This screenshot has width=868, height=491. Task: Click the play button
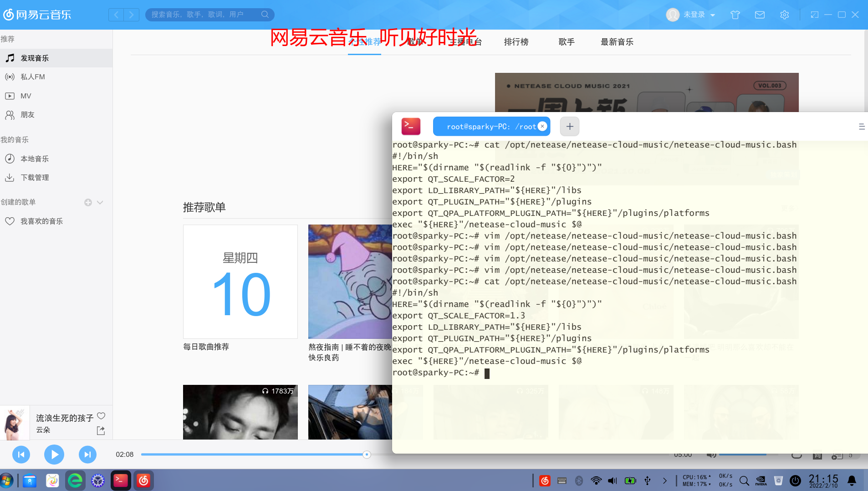click(54, 455)
